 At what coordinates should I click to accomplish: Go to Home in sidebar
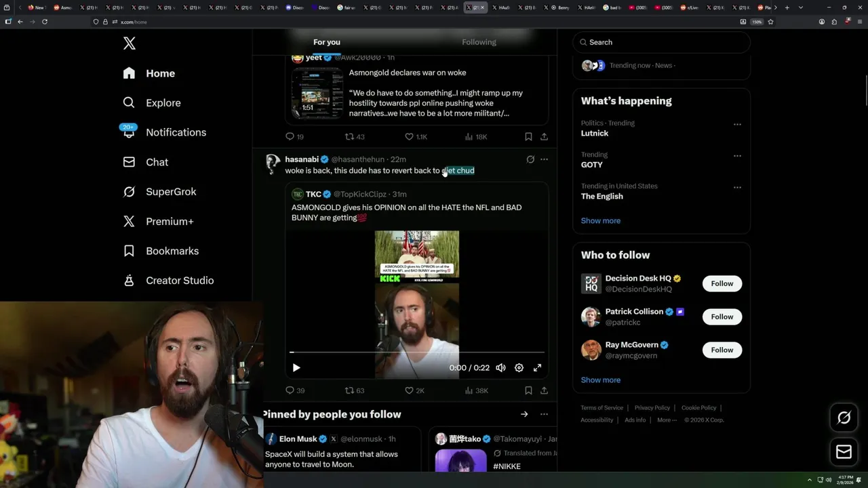(x=149, y=73)
